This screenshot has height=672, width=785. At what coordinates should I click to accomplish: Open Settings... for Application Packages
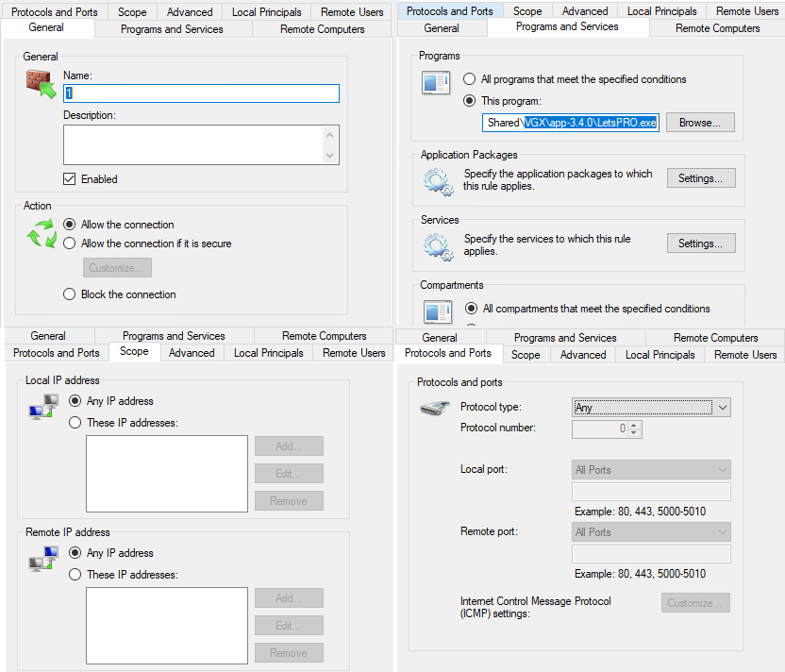point(700,178)
